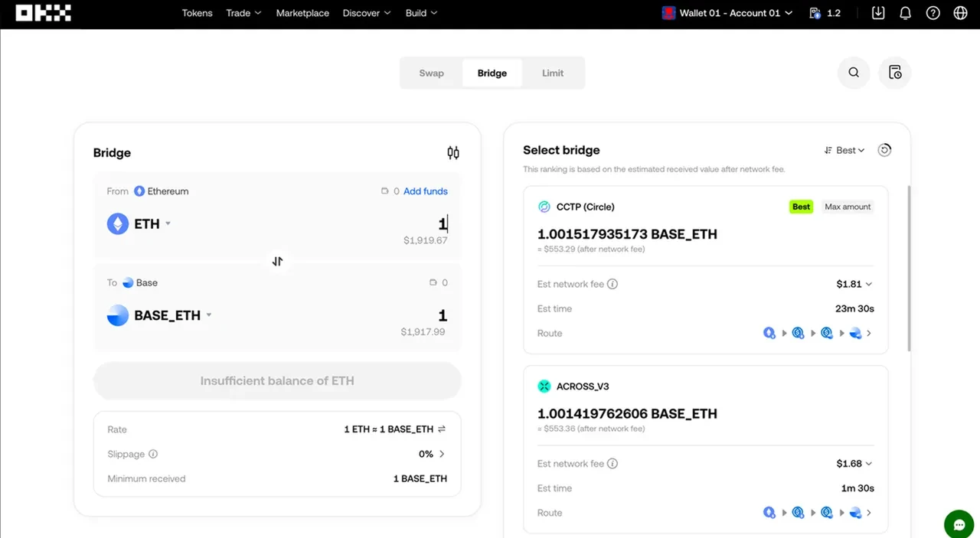
Task: Open the language globe icon
Action: (x=960, y=13)
